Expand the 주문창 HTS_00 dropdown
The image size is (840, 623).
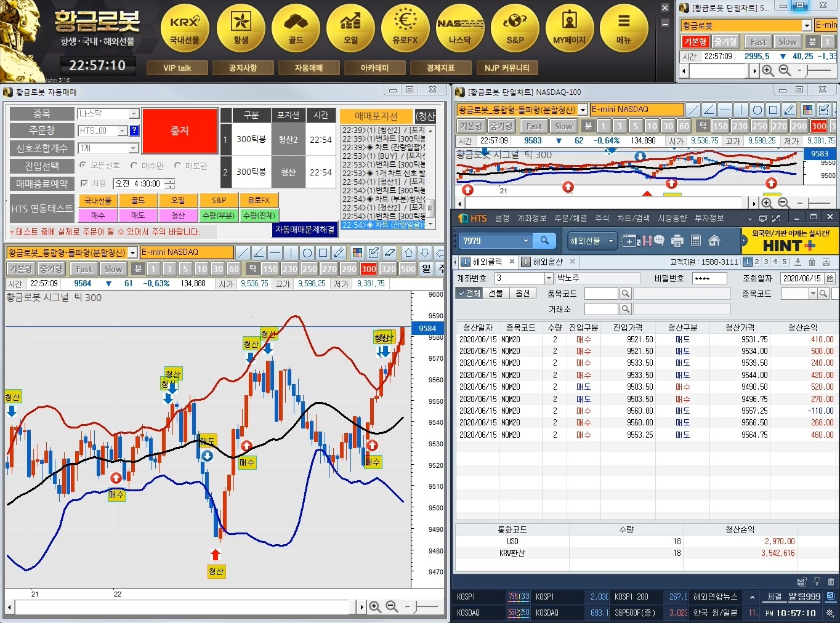[x=122, y=131]
